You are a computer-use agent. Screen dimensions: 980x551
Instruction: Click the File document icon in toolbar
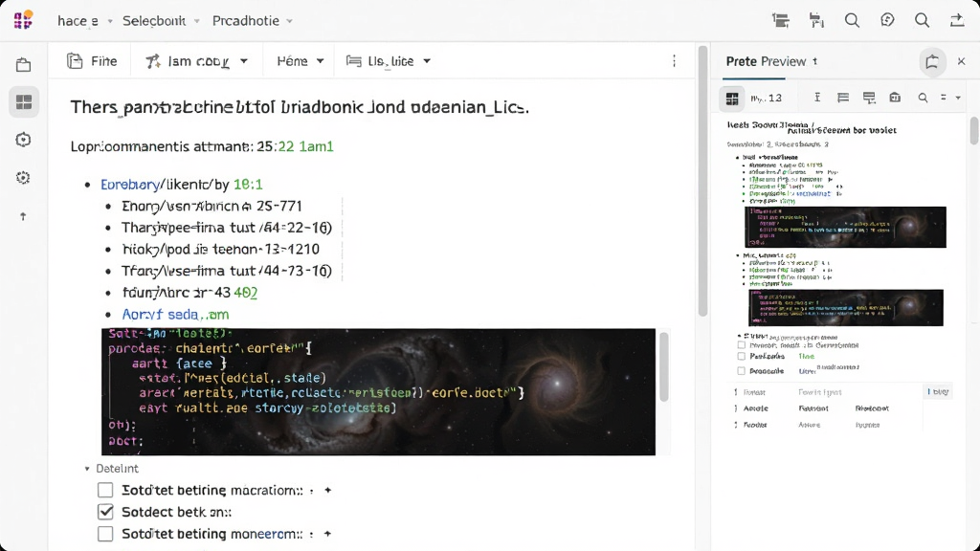coord(75,61)
